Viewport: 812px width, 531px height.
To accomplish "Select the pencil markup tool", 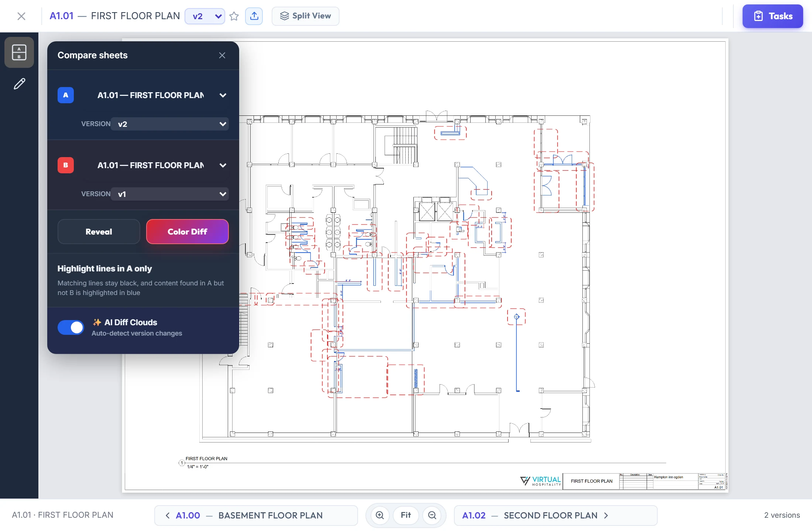I will [x=19, y=84].
